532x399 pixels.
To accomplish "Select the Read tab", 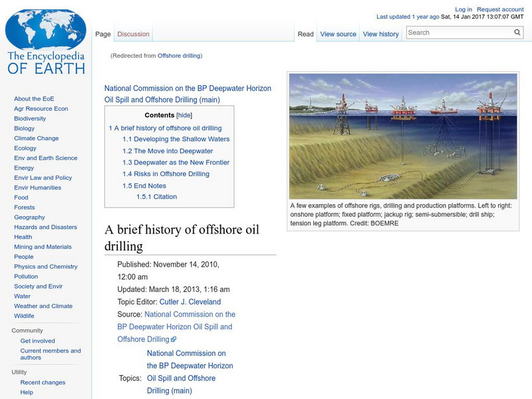I will click(305, 35).
